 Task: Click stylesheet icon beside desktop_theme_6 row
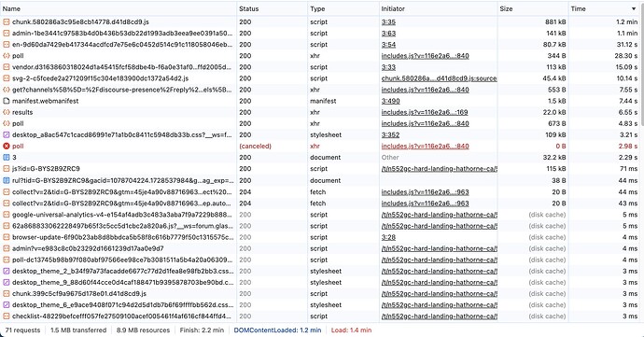(7, 305)
